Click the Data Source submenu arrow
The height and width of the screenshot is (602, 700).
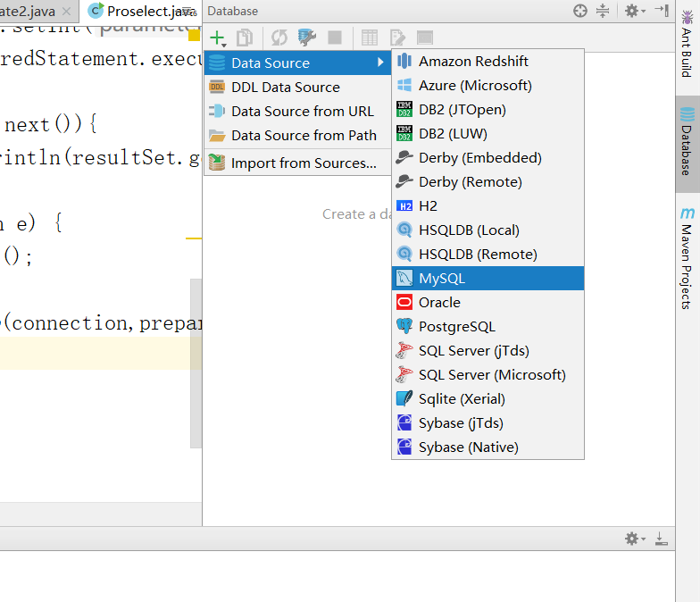click(380, 63)
